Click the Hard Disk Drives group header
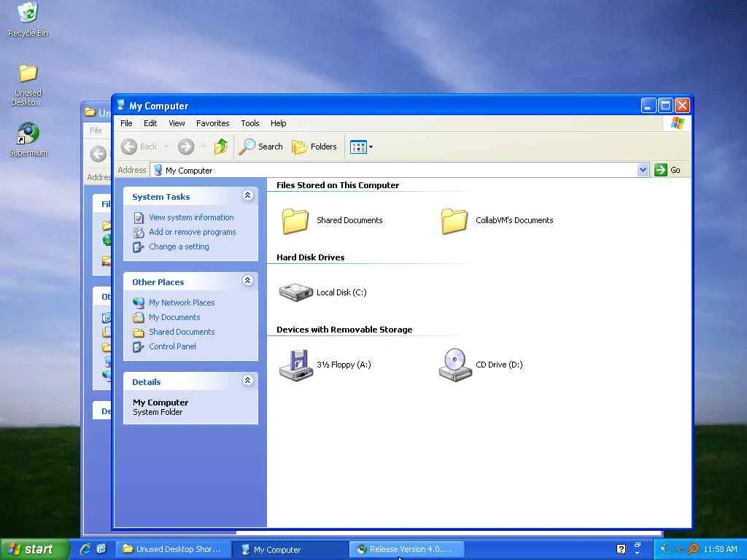Image resolution: width=747 pixels, height=560 pixels. coord(310,257)
